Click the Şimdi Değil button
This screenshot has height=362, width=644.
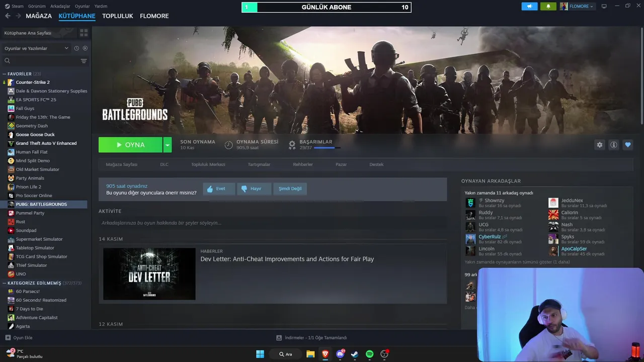pyautogui.click(x=290, y=189)
